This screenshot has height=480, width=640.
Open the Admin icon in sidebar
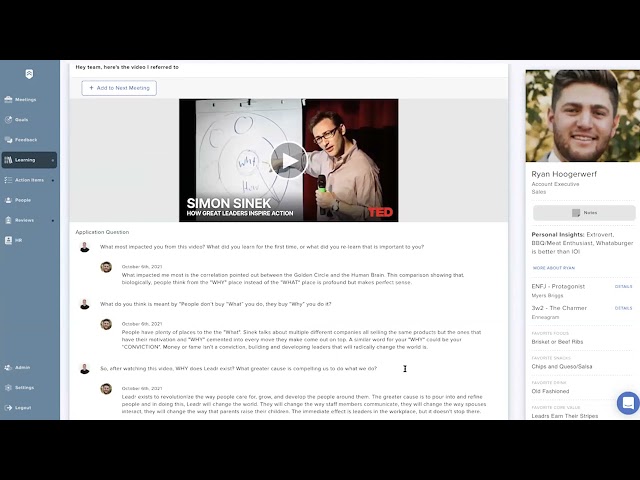8,367
